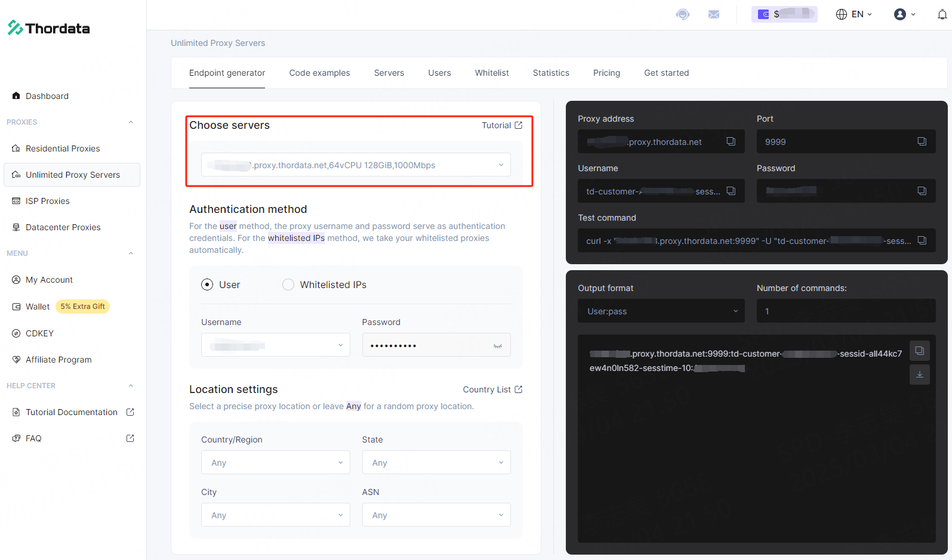Click the ISP Proxies icon
This screenshot has height=560, width=952.
(16, 200)
